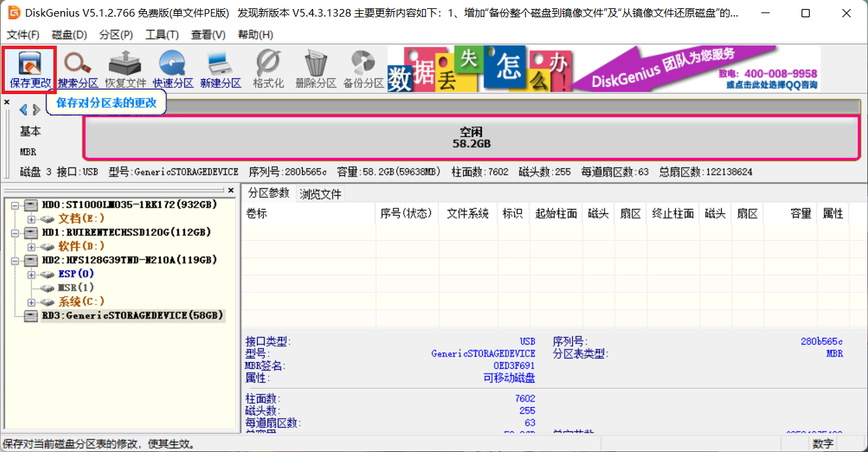868x452 pixels.
Task: Click the Backup Partition (备份分区) icon
Action: click(363, 70)
